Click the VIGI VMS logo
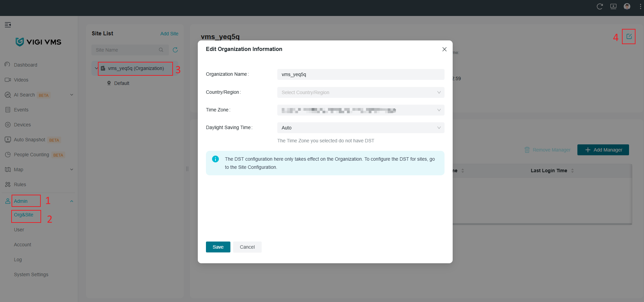The width and height of the screenshot is (644, 302). click(x=38, y=42)
